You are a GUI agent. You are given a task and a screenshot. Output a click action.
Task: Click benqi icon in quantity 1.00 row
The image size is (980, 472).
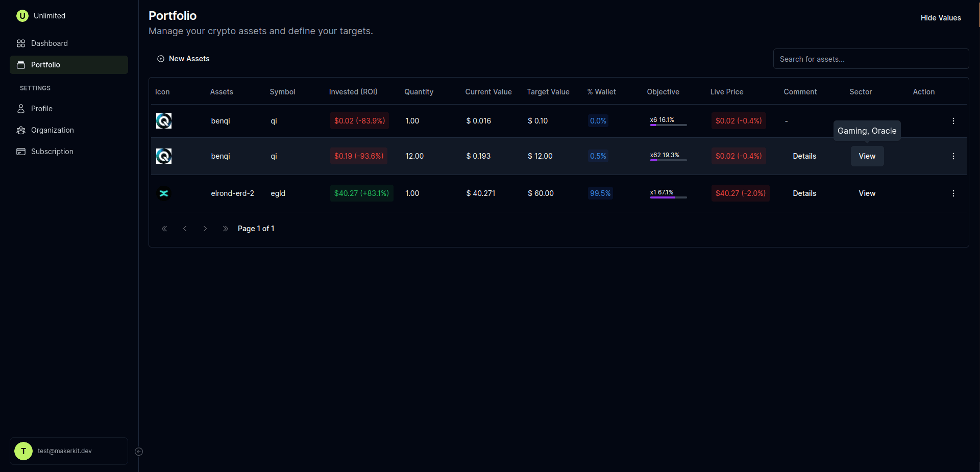click(x=164, y=121)
